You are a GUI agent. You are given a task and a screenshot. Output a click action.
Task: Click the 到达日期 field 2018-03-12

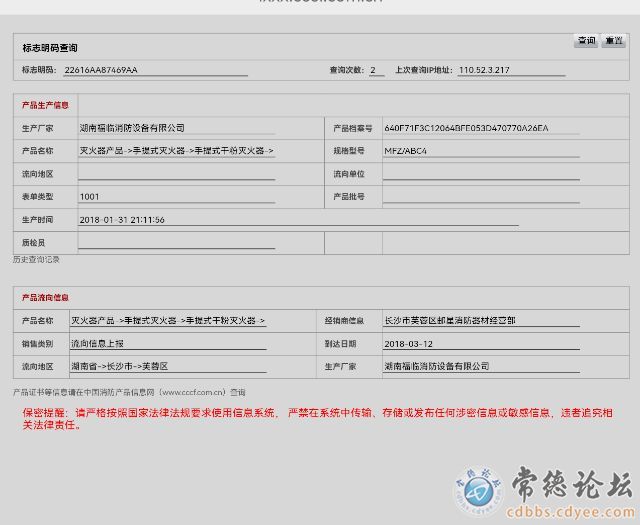point(481,344)
